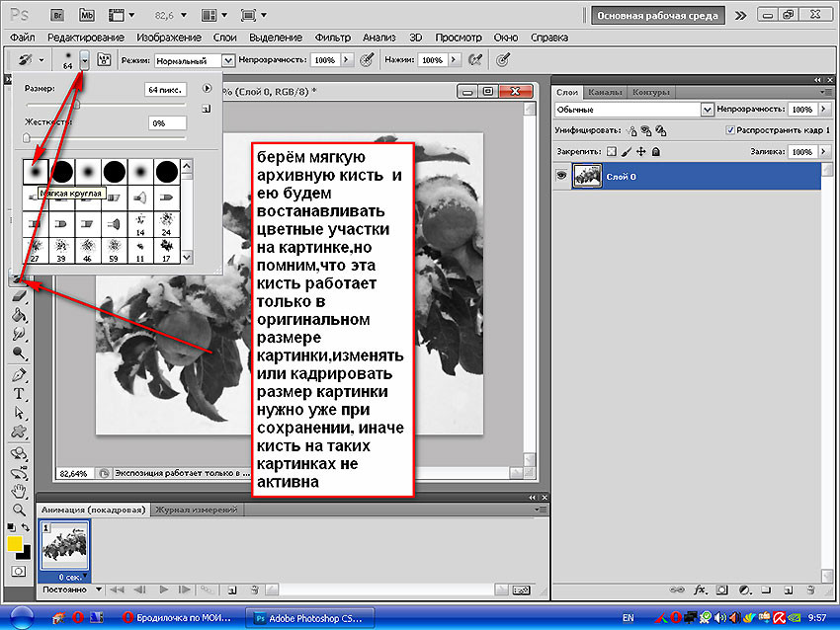Open Adobe Bridge from top bar

pos(56,15)
